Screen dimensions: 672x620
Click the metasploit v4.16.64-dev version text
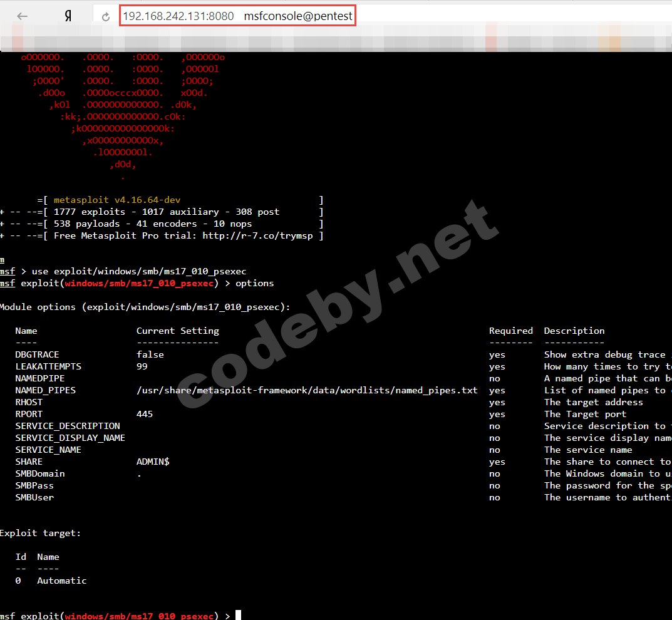(117, 200)
